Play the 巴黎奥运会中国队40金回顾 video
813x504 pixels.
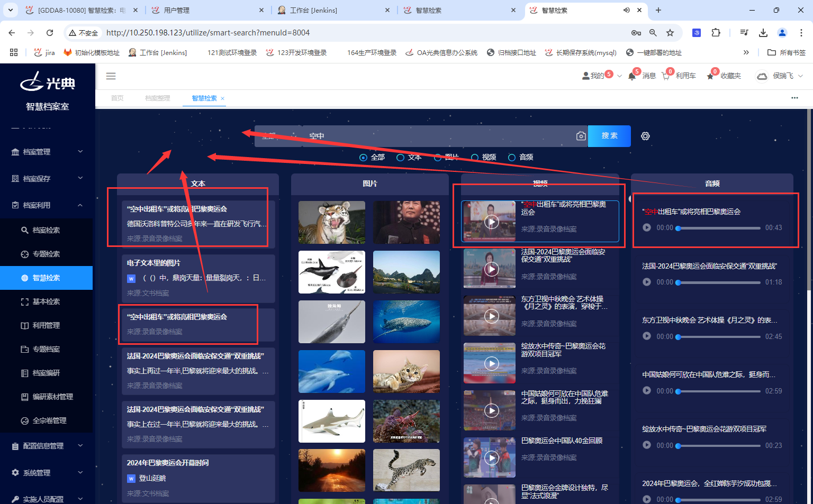(492, 457)
